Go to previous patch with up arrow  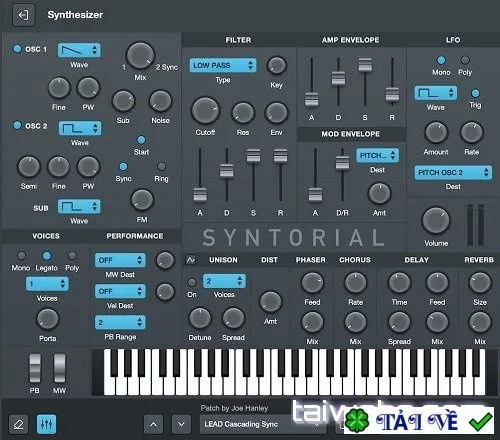pyautogui.click(x=153, y=424)
